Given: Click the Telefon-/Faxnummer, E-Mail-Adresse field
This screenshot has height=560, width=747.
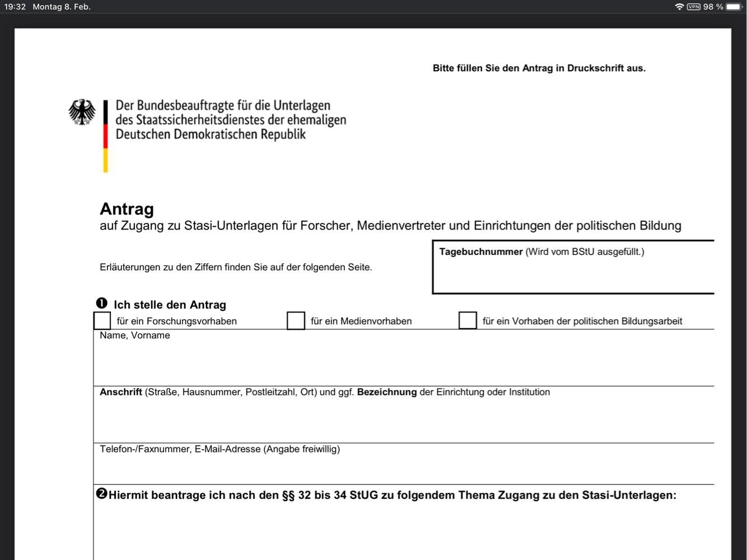Looking at the screenshot, I should tap(404, 464).
